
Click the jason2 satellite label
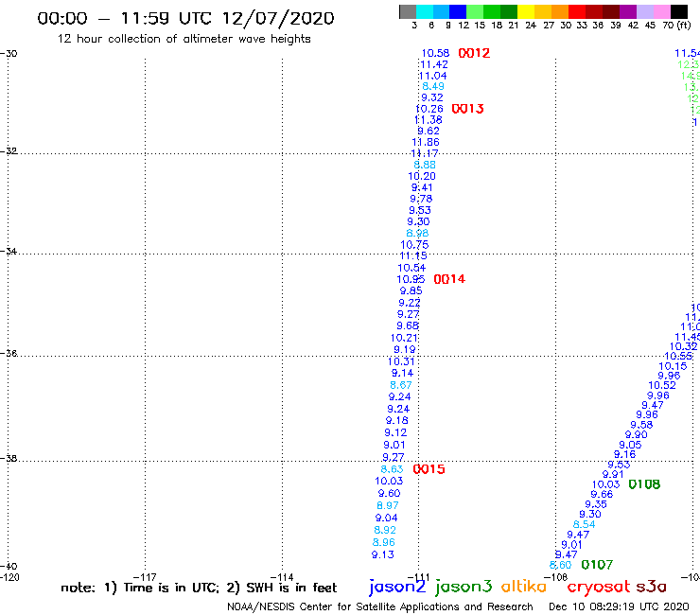397,587
